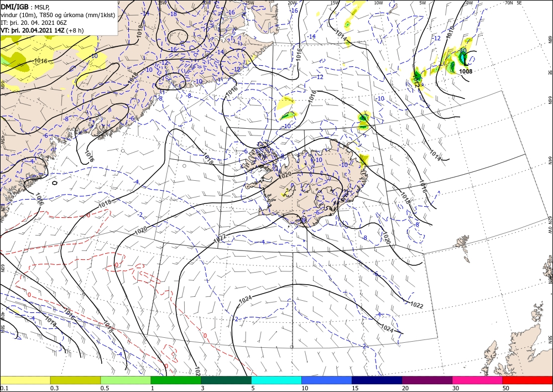Image resolution: width=553 pixels, height=392 pixels.
Task: Click the "0.5" legend tick label
Action: (105, 388)
